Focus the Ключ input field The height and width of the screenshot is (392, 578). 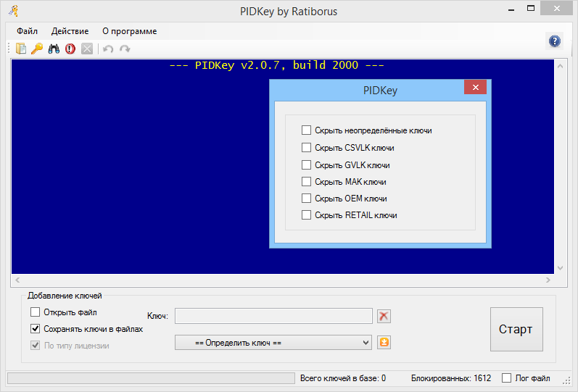tap(273, 316)
